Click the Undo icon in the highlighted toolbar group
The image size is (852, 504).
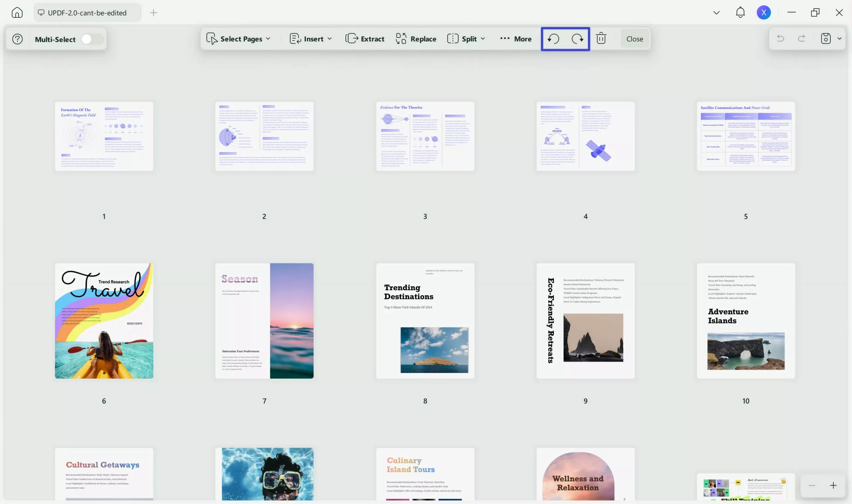552,39
